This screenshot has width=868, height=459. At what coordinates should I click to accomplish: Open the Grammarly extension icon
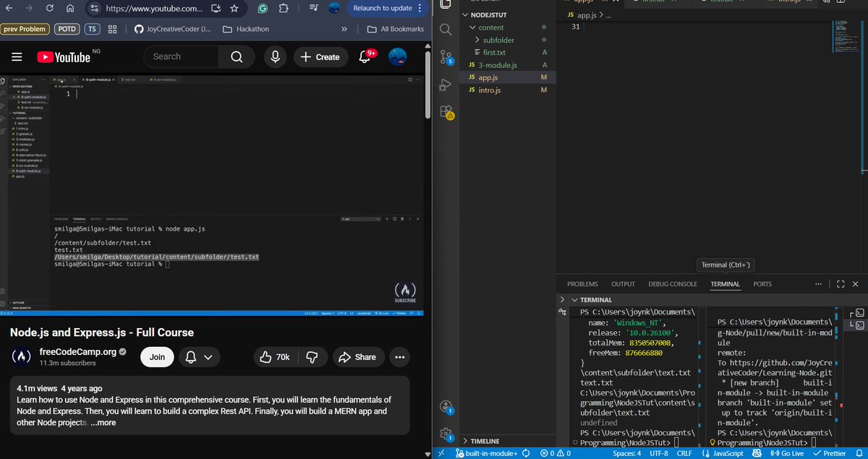coord(262,8)
